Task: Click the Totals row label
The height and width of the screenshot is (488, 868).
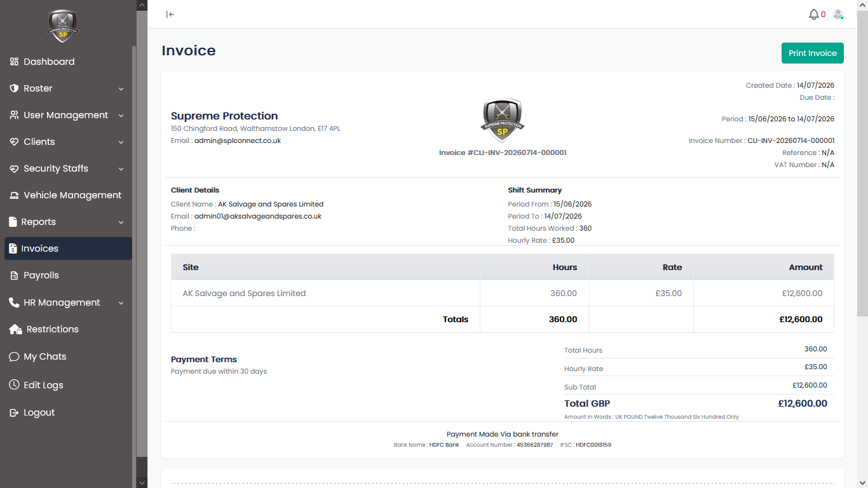Action: (456, 320)
